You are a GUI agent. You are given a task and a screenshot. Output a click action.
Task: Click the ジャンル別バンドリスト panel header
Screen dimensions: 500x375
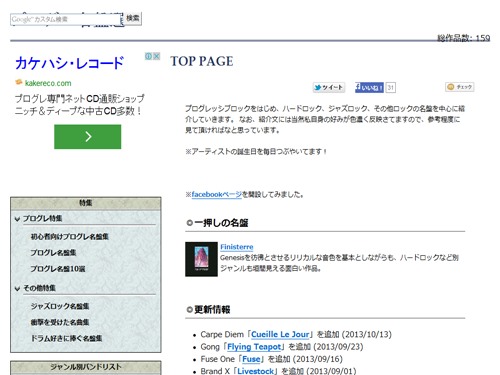86,367
